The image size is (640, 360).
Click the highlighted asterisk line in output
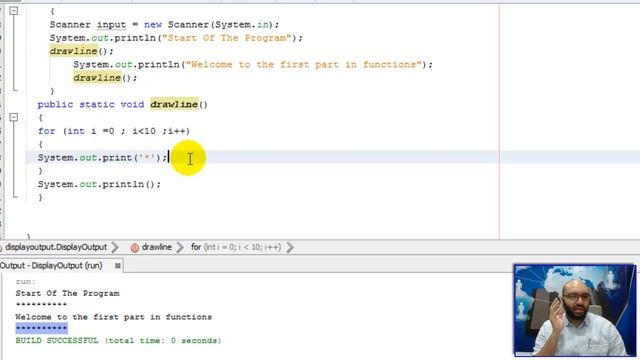pyautogui.click(x=42, y=328)
